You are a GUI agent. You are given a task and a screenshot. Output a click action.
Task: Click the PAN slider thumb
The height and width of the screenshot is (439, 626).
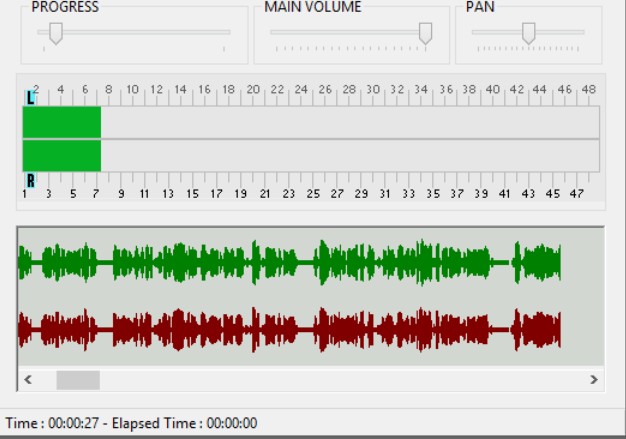(x=529, y=33)
